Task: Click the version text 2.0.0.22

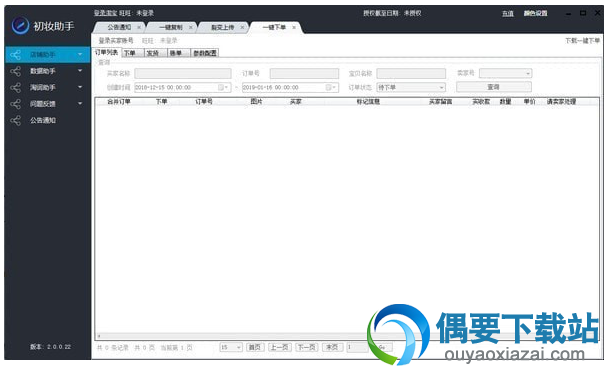Action: click(59, 347)
